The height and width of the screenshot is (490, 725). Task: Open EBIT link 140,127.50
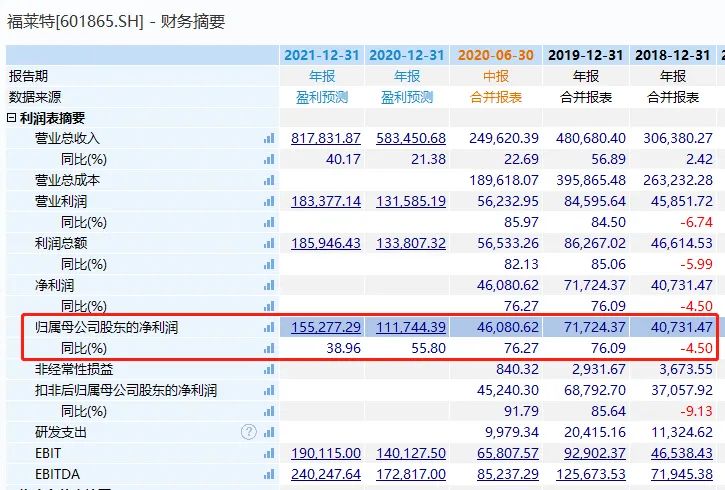point(411,453)
